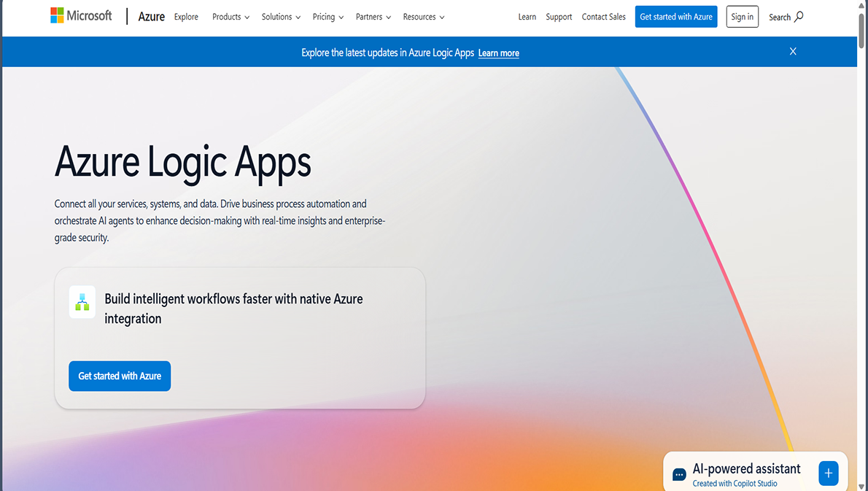Open the Azure home link

151,17
